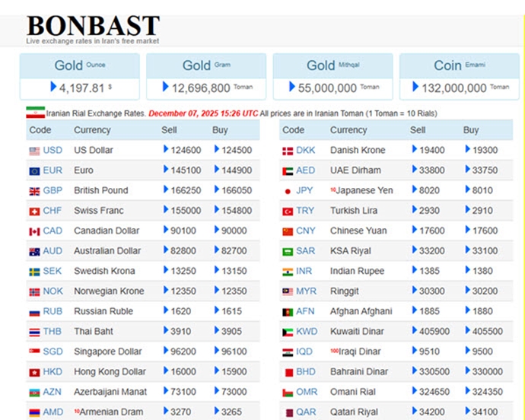
Task: Open the USD currency code link
Action: coord(53,151)
